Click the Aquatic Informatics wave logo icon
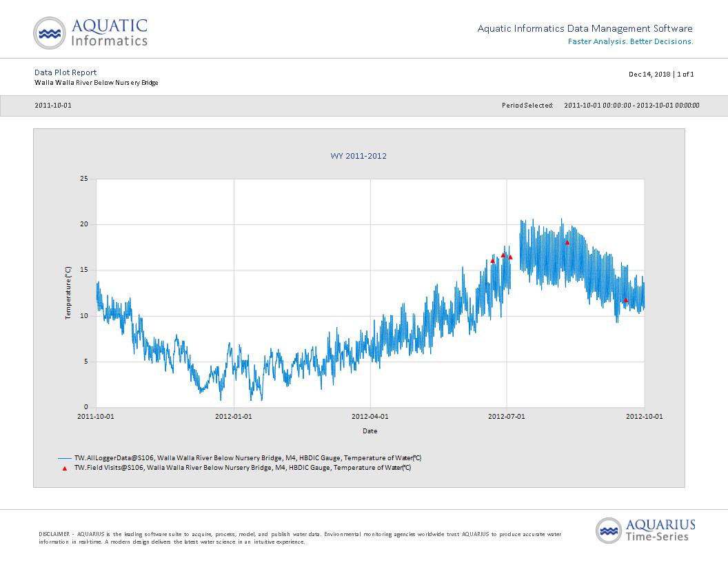728x563 pixels. 50,33
